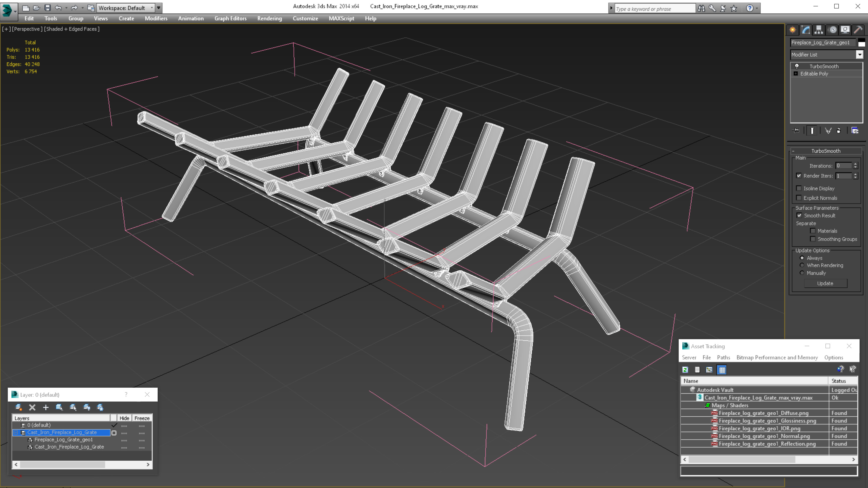Click the Update button in TurboSmooth
868x488 pixels.
(825, 283)
